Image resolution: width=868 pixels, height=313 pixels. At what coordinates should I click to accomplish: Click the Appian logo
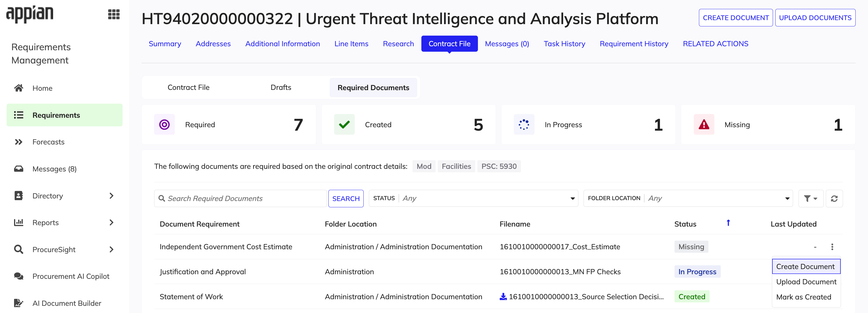tap(30, 14)
